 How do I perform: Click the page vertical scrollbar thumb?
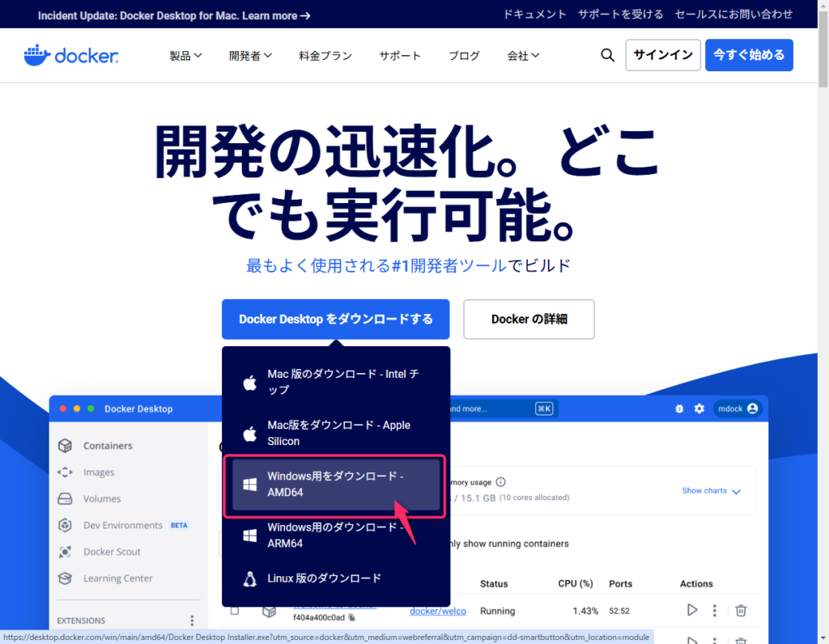pyautogui.click(x=823, y=49)
